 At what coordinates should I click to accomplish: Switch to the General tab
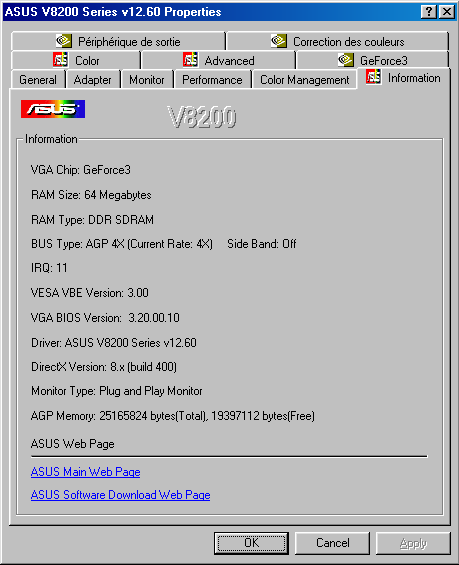click(x=38, y=80)
